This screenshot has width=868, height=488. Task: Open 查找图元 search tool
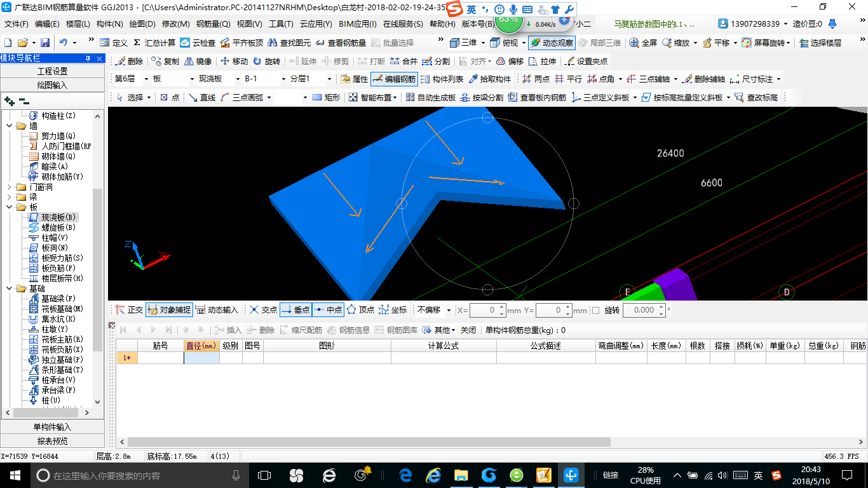click(289, 43)
